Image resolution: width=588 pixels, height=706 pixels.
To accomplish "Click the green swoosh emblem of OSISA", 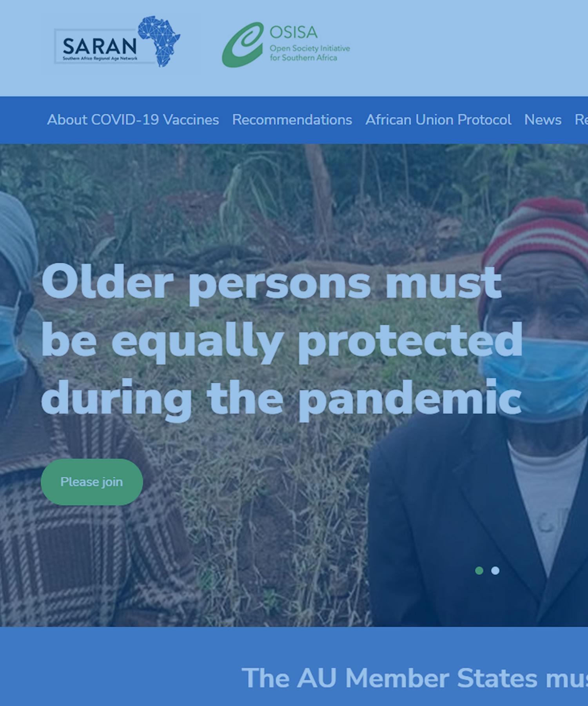I will [x=243, y=45].
